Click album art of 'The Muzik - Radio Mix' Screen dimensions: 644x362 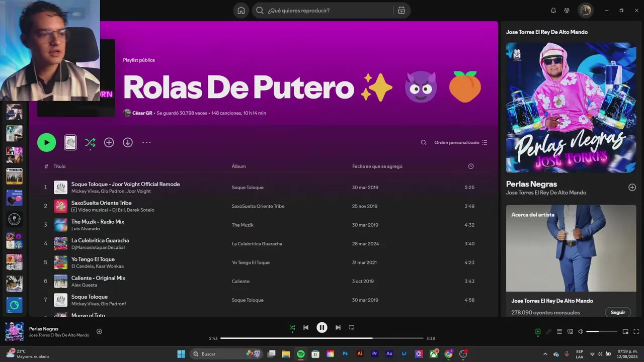60,225
